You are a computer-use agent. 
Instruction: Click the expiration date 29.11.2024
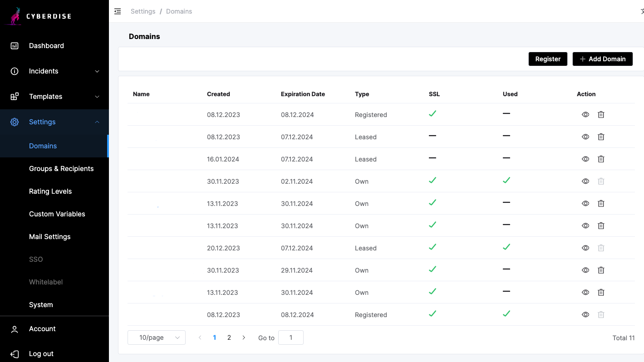coord(297,270)
